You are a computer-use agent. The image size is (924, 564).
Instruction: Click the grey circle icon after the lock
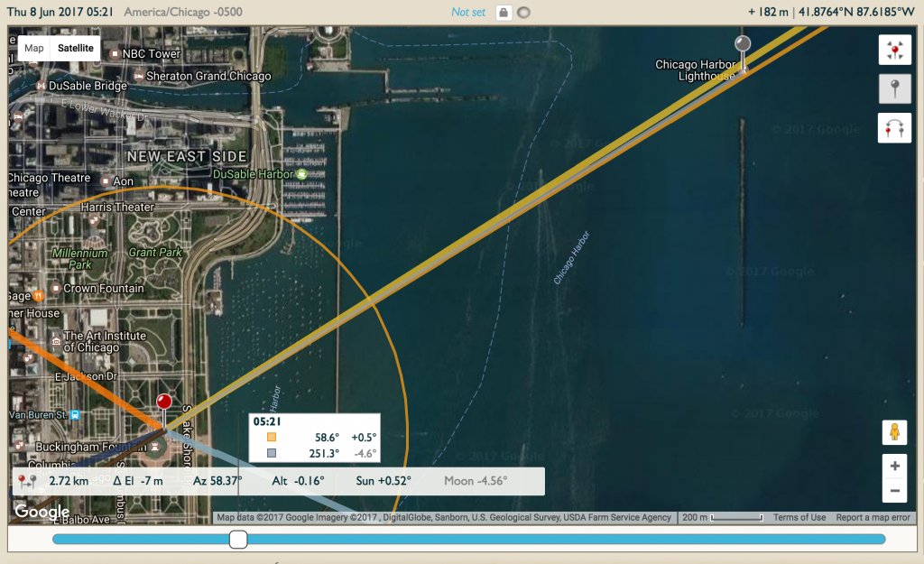(523, 13)
